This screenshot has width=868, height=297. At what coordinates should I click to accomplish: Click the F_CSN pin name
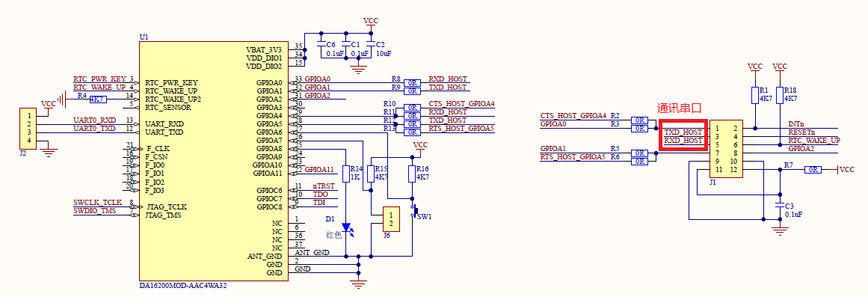[158, 157]
